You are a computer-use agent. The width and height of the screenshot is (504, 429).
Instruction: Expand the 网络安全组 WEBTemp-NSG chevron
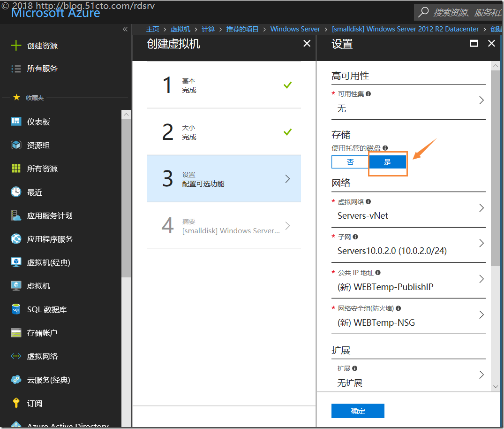(x=481, y=315)
